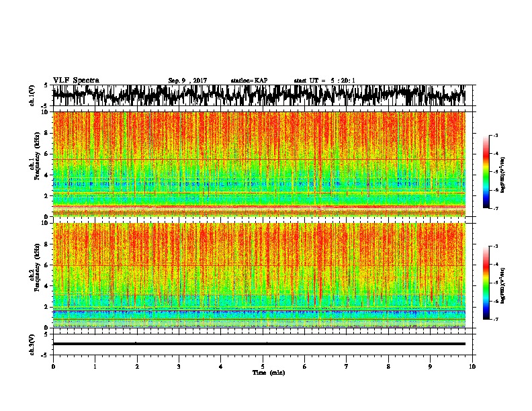
Task: Select the ch.1 "Frequency (kHz)" axis label
Action: pos(37,156)
